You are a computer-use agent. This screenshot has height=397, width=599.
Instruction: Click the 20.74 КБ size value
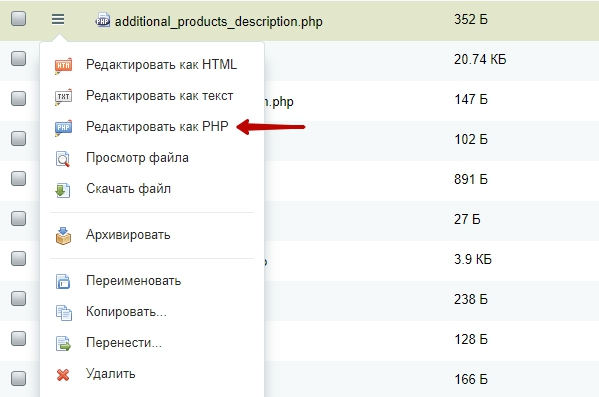[x=480, y=60]
